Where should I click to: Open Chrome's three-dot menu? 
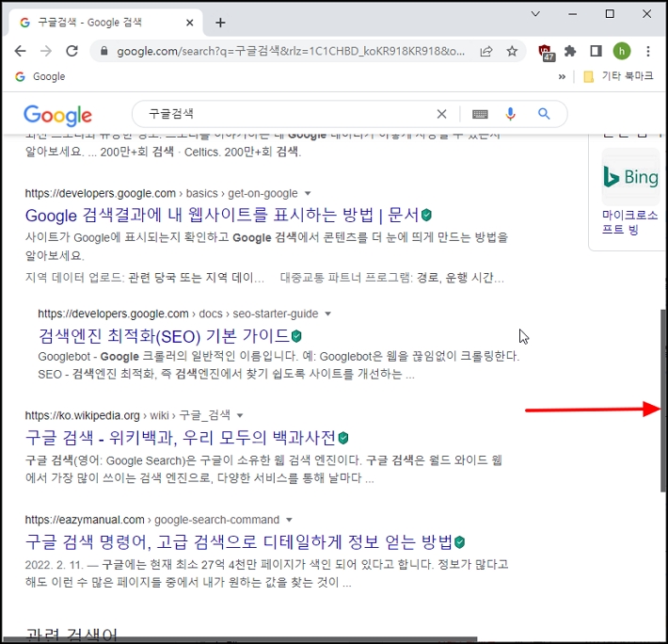click(x=648, y=51)
